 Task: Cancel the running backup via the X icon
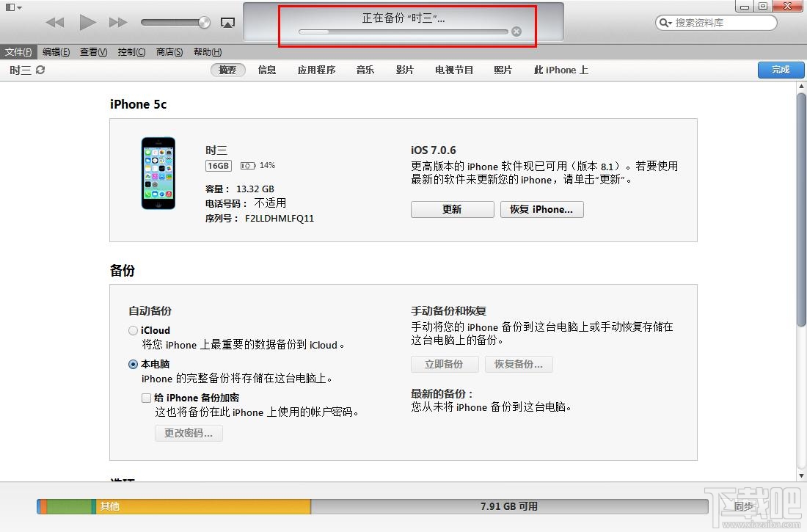tap(516, 32)
